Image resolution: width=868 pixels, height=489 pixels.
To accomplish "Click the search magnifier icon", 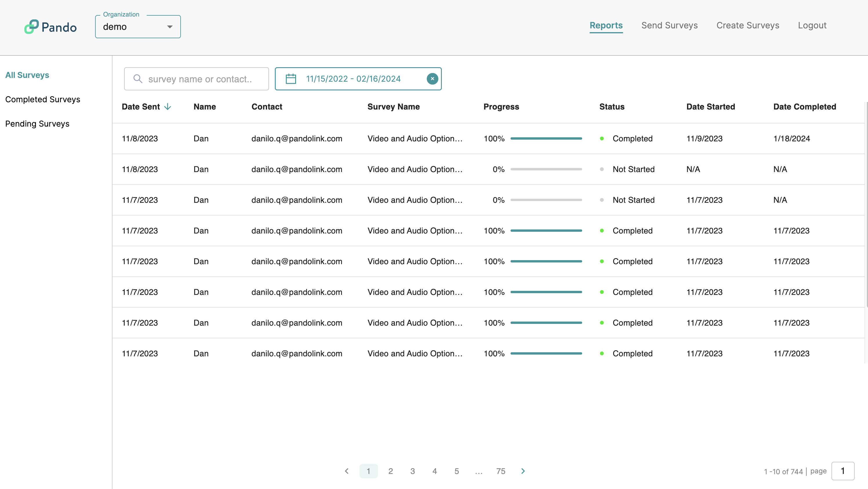I will [x=138, y=79].
